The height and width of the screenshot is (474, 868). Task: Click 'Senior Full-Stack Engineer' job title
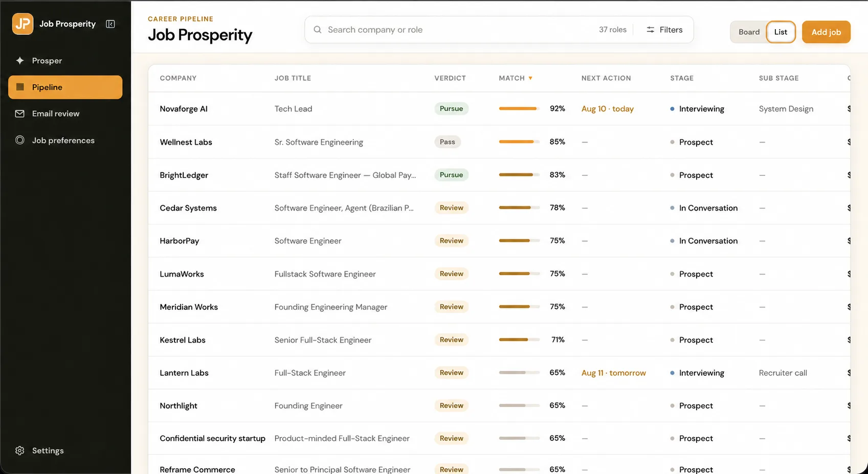[x=323, y=340]
